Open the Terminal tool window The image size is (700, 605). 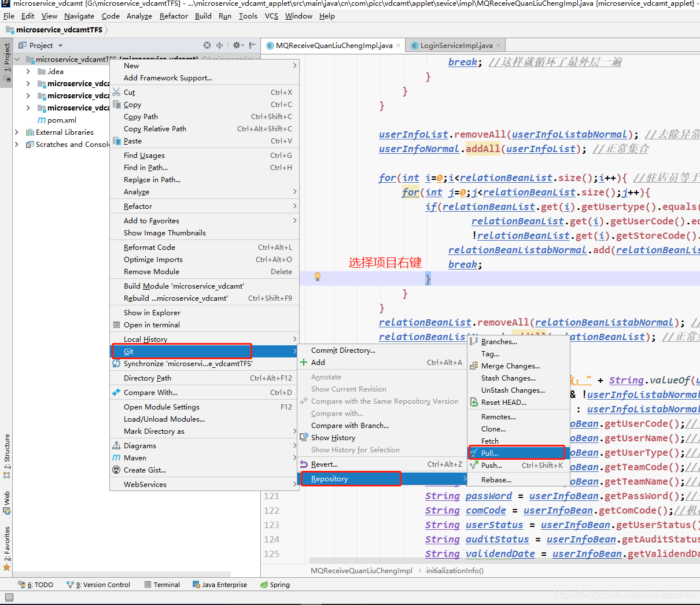163,585
